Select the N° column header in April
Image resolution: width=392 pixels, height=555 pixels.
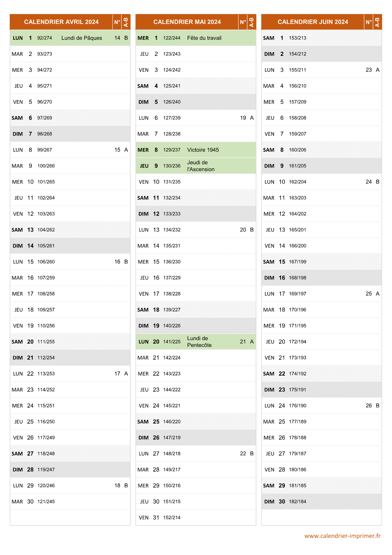coord(117,22)
